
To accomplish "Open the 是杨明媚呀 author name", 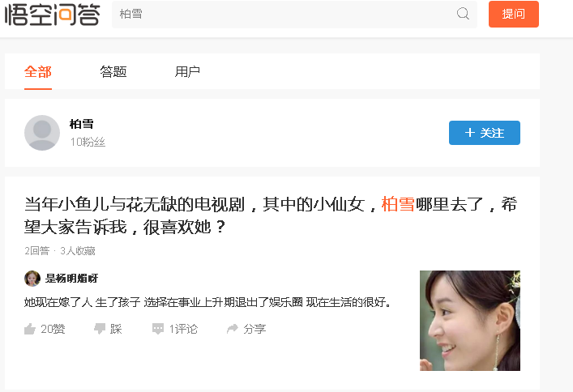I will [71, 279].
